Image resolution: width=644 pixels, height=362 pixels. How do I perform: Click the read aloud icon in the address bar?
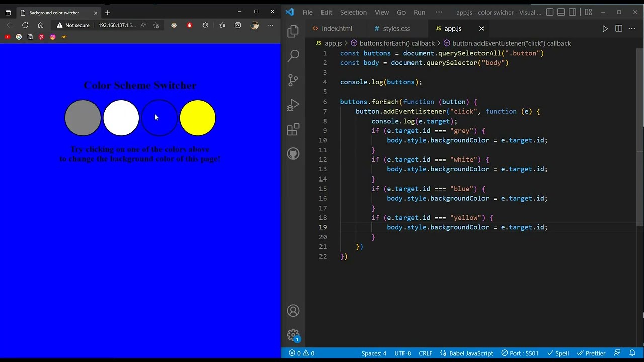[143, 25]
